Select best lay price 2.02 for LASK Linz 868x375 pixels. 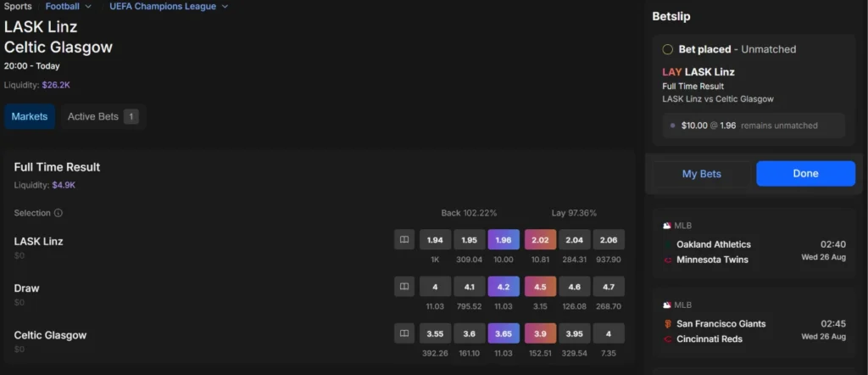click(540, 239)
